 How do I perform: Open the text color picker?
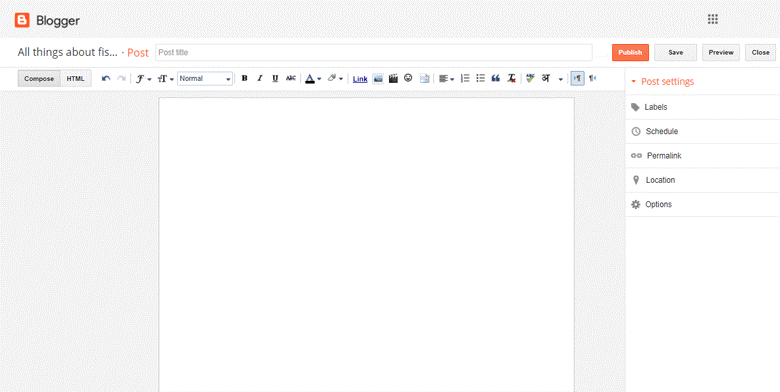pos(313,79)
